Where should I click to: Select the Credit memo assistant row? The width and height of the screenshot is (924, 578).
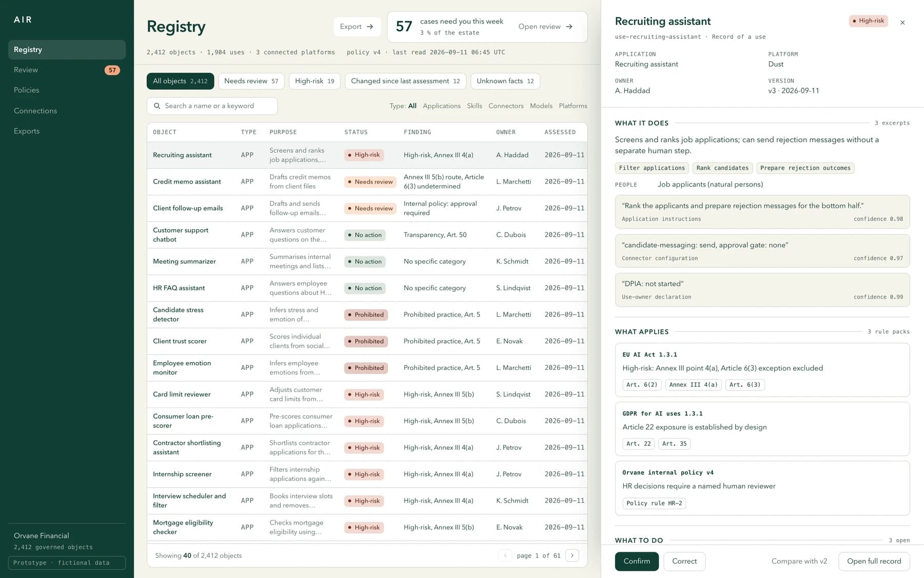coord(367,181)
